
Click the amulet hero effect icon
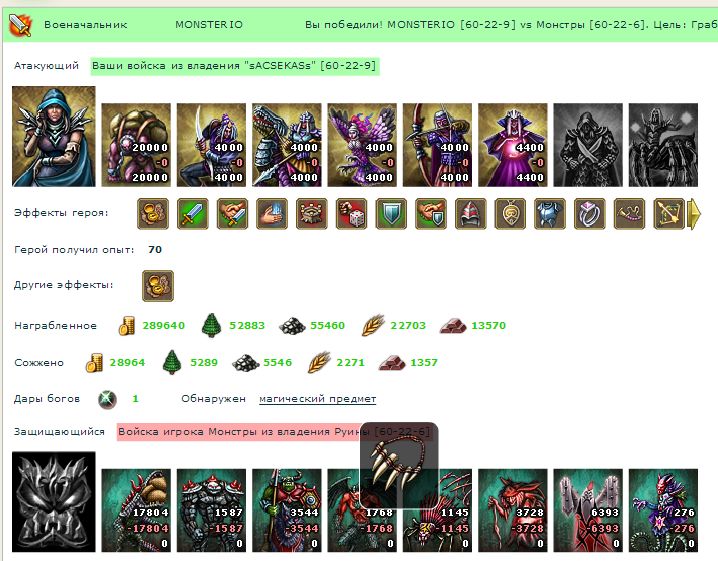tap(511, 213)
